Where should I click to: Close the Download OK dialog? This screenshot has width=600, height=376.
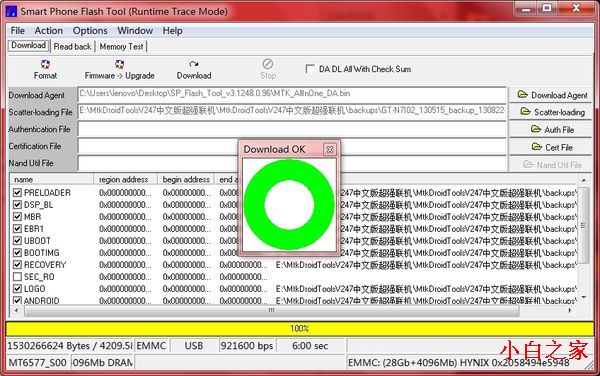click(x=329, y=149)
